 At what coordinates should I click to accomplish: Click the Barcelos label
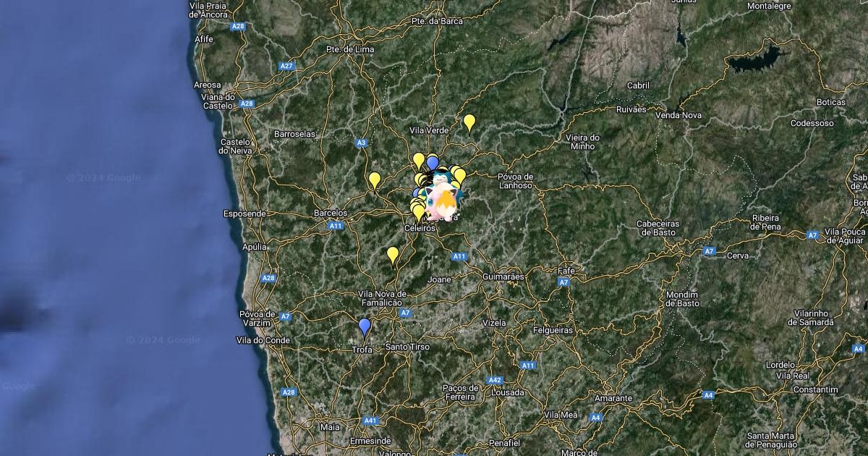tap(331, 214)
